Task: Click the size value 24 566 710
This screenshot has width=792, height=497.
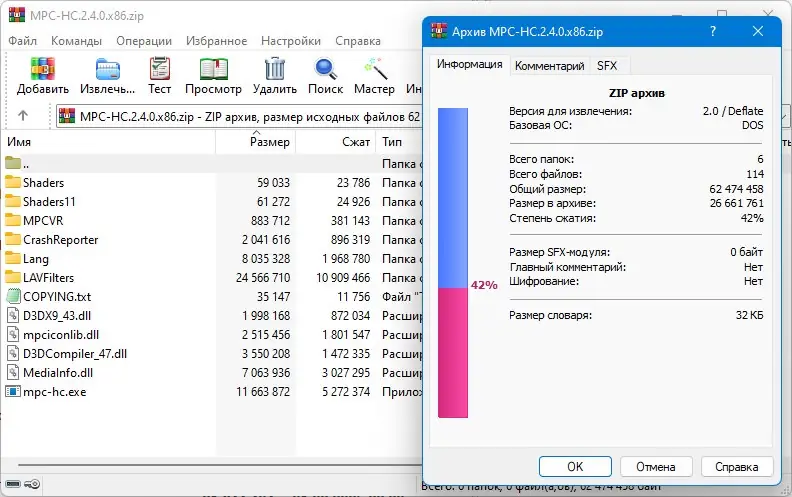Action: [263, 278]
